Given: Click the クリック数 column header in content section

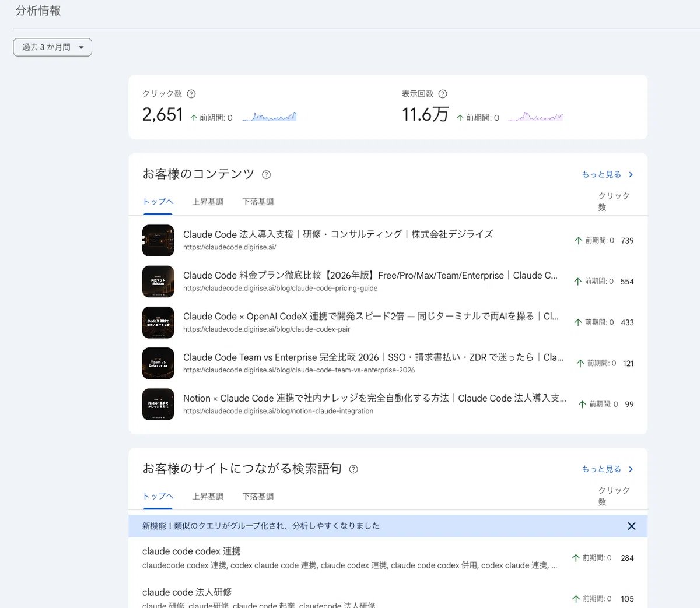Looking at the screenshot, I should coord(614,202).
